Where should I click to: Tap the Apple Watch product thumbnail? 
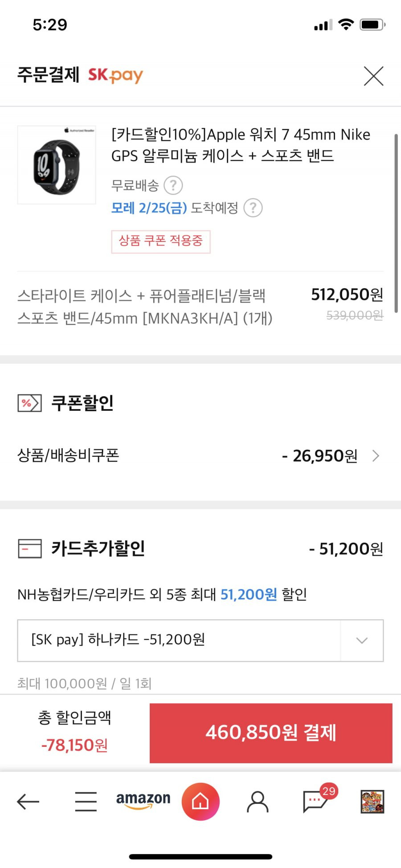click(57, 165)
